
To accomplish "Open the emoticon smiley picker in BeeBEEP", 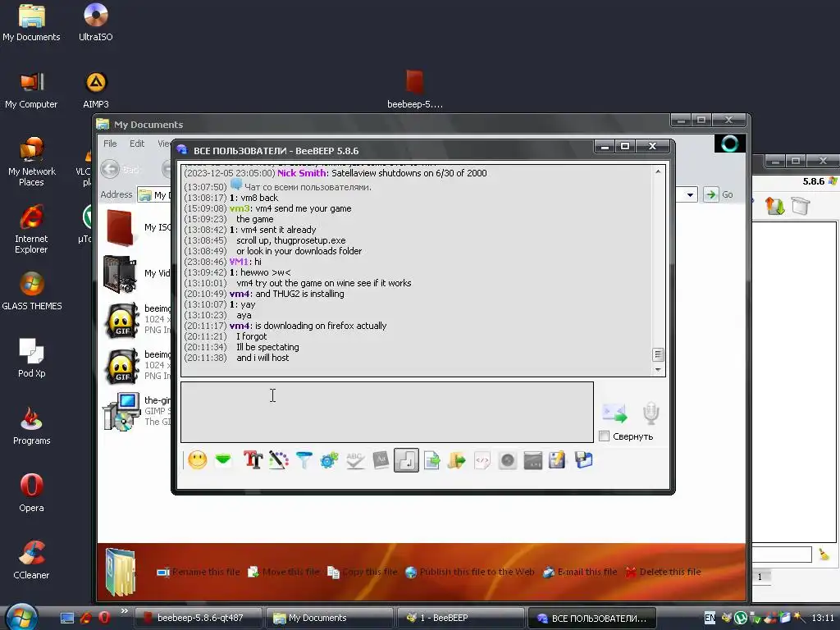I will pos(197,460).
